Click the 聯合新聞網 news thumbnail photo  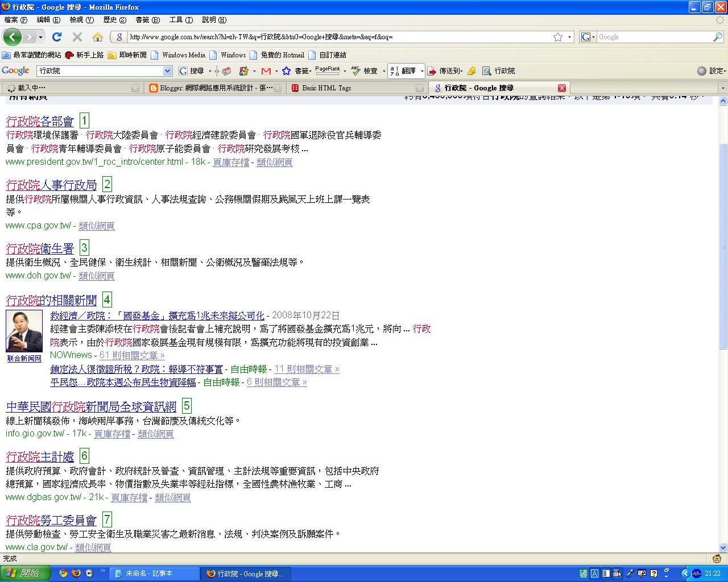click(24, 332)
